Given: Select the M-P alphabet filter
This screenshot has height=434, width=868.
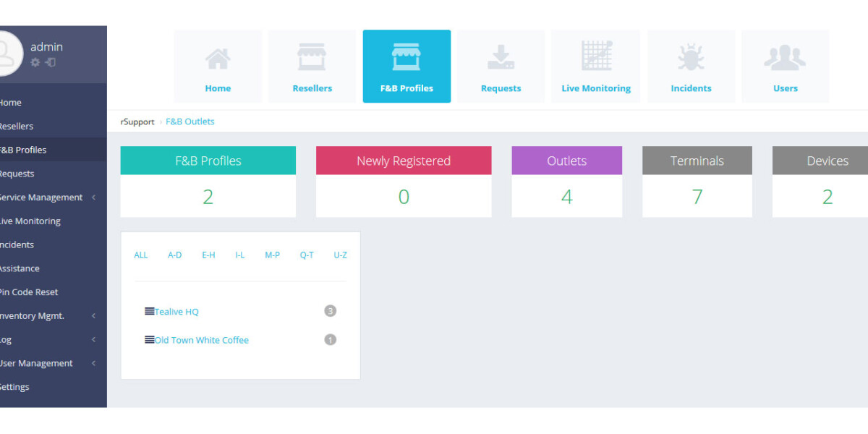Looking at the screenshot, I should pos(272,255).
